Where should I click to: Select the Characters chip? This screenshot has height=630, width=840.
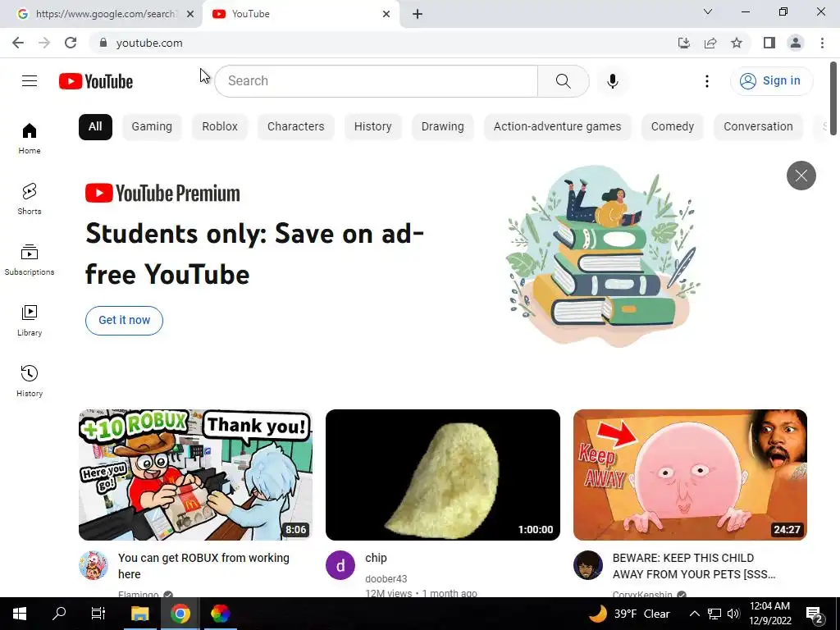tap(295, 127)
